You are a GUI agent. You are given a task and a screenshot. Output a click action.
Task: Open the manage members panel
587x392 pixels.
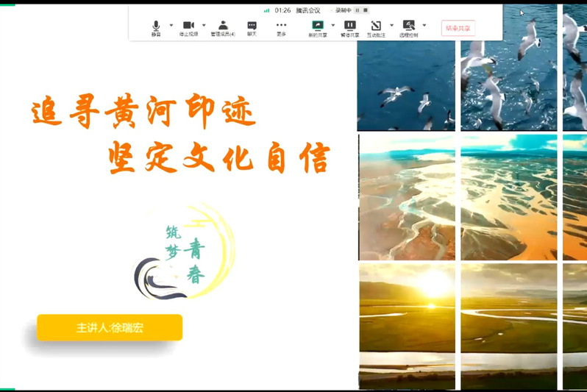click(223, 27)
